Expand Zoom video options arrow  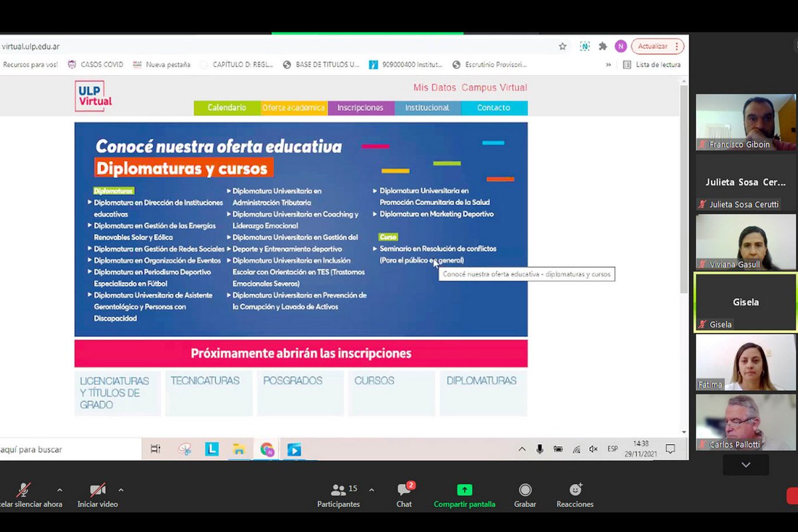coord(120,490)
